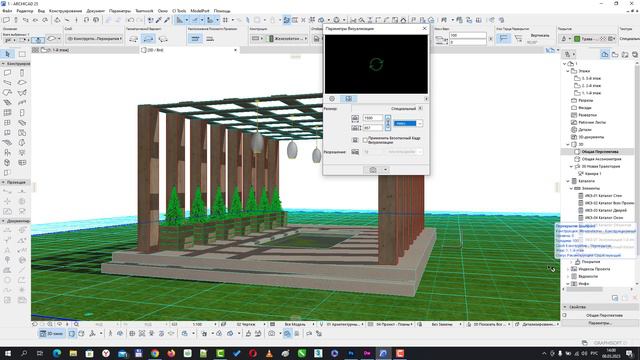Collapse the 3D node in Navigator
This screenshot has width=640, height=360.
pyautogui.click(x=568, y=144)
